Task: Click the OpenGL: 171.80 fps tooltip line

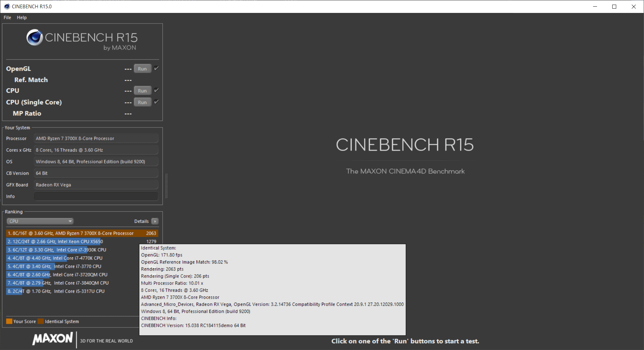Action: click(x=162, y=255)
